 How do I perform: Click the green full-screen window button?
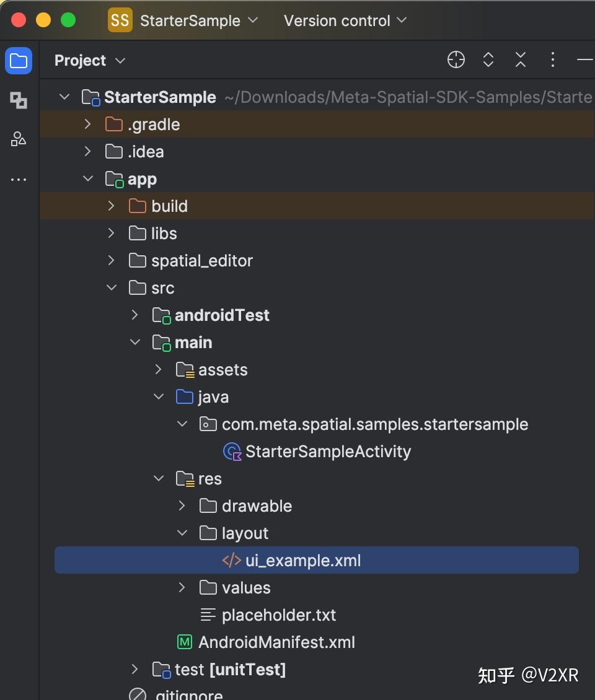tap(68, 20)
